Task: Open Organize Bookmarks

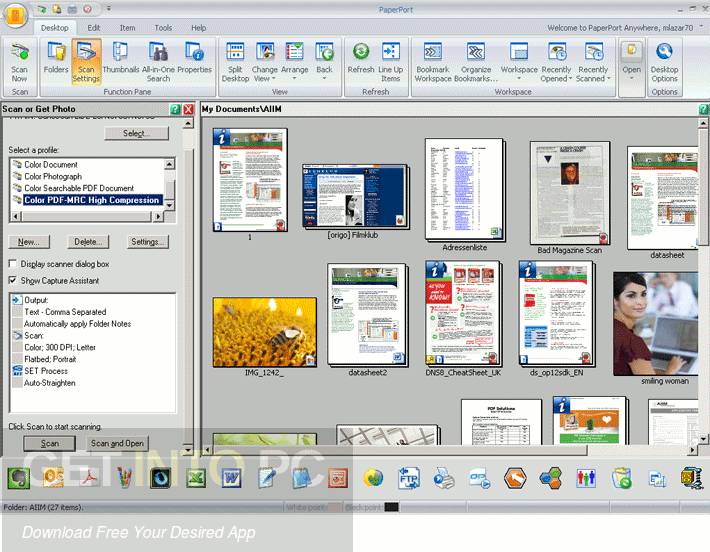Action: pyautogui.click(x=476, y=62)
